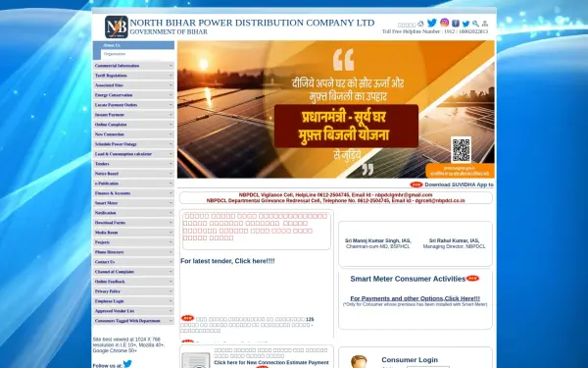Image resolution: width=588 pixels, height=368 pixels.
Task: Open the Contact Us menu item
Action: [133, 262]
